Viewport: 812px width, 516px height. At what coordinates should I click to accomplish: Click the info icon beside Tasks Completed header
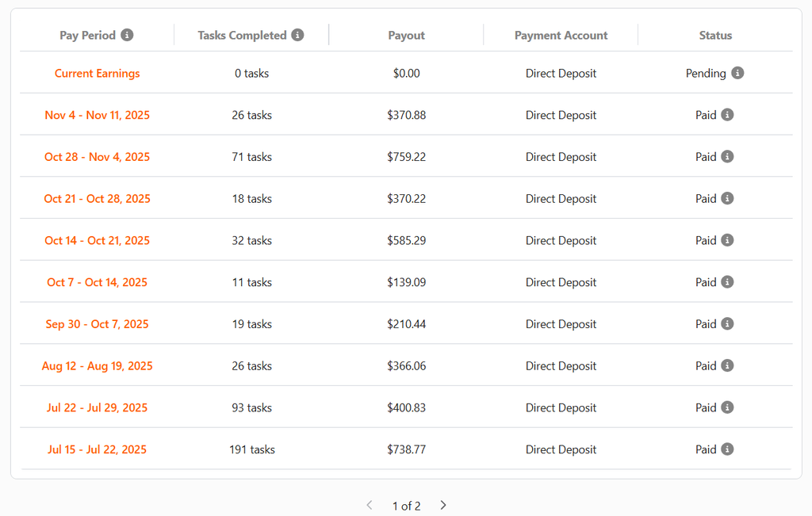tap(297, 35)
